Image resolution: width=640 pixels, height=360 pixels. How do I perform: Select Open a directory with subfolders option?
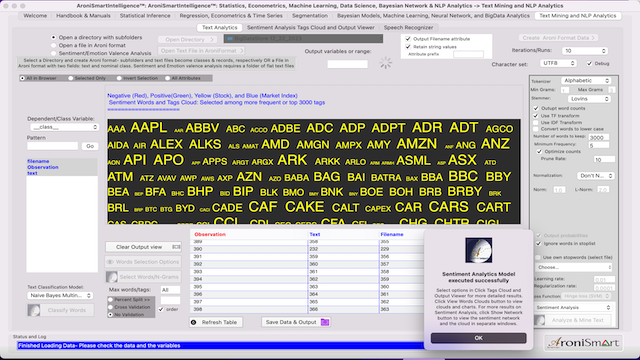(53, 37)
